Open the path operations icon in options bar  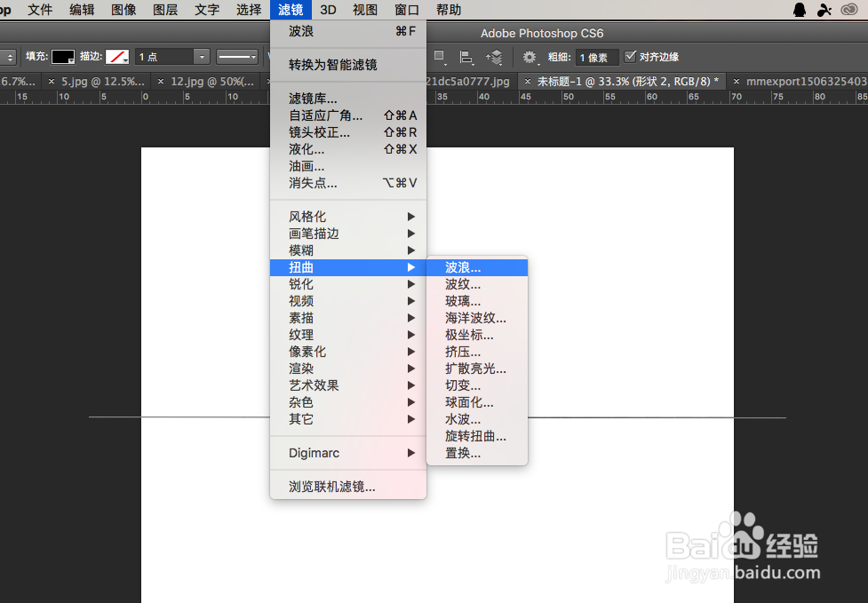(x=439, y=57)
